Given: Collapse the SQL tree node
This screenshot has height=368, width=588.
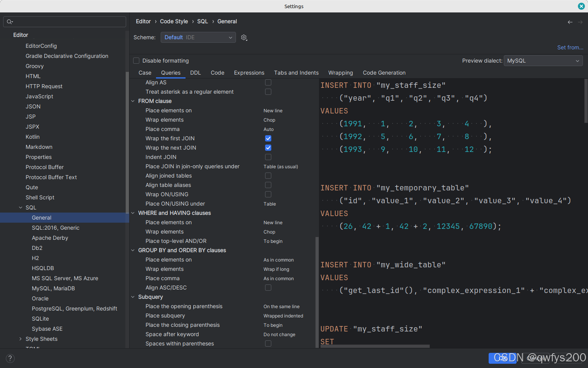Looking at the screenshot, I should coord(21,208).
